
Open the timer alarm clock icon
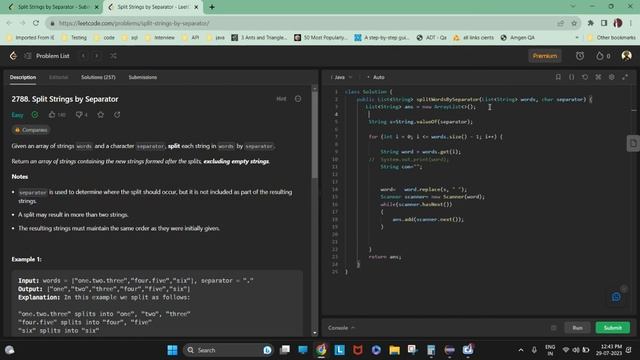[580, 56]
